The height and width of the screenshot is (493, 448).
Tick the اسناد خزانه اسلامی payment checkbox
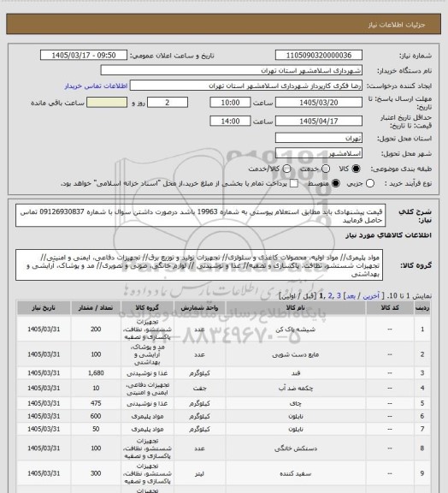(294, 183)
